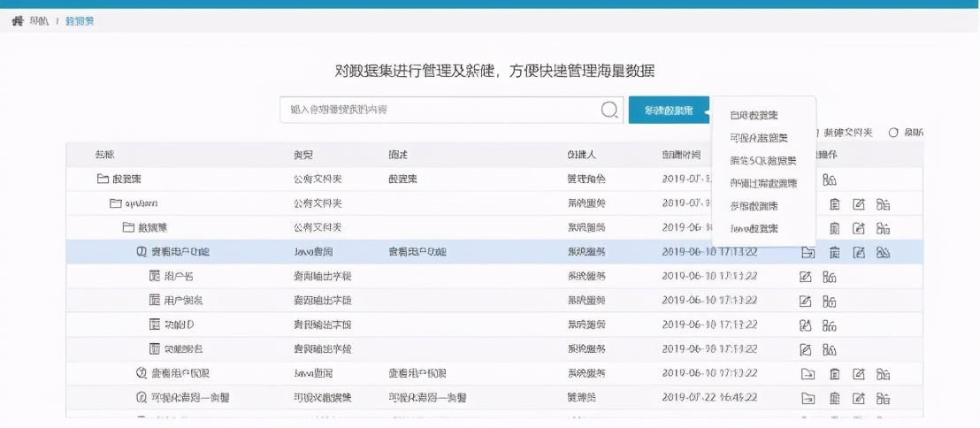Click the edit icon in the 16:45:22 row
Image resolution: width=980 pixels, height=428 pixels.
860,398
